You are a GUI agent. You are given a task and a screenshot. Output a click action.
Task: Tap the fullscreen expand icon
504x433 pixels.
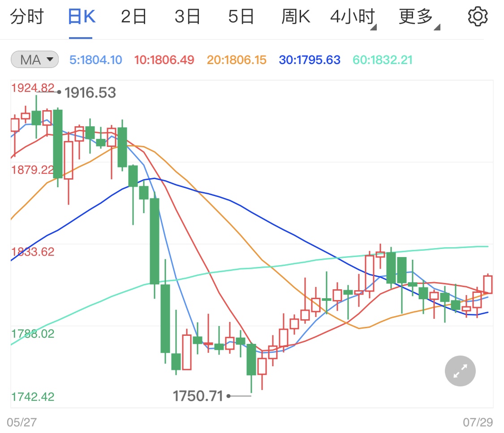click(460, 371)
